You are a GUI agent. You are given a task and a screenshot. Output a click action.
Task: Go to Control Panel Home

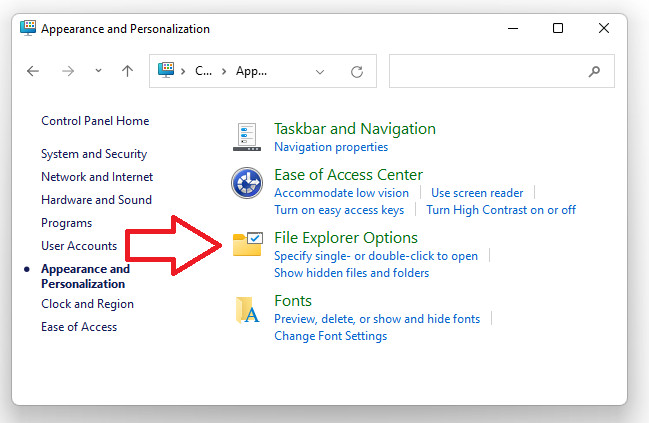pos(95,121)
